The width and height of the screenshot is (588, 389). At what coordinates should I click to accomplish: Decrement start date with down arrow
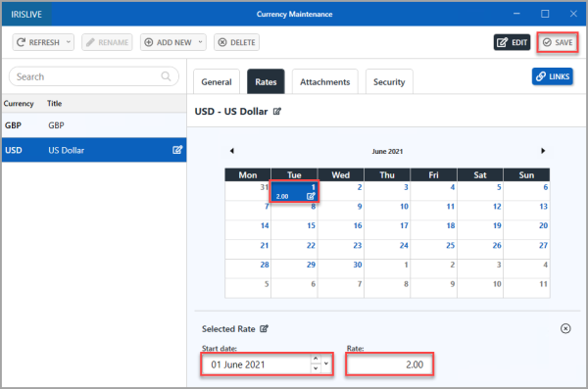click(x=316, y=368)
